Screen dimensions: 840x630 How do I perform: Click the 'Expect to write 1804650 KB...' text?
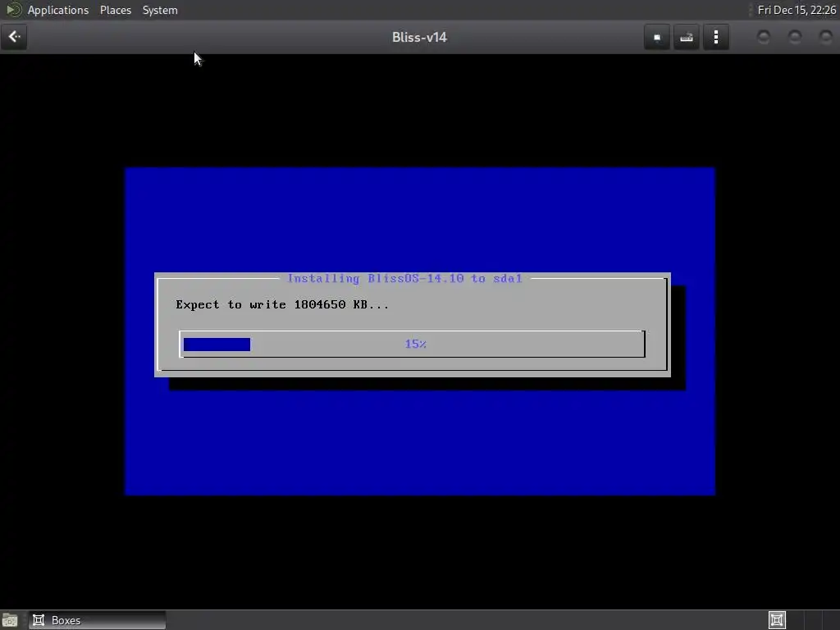click(282, 305)
